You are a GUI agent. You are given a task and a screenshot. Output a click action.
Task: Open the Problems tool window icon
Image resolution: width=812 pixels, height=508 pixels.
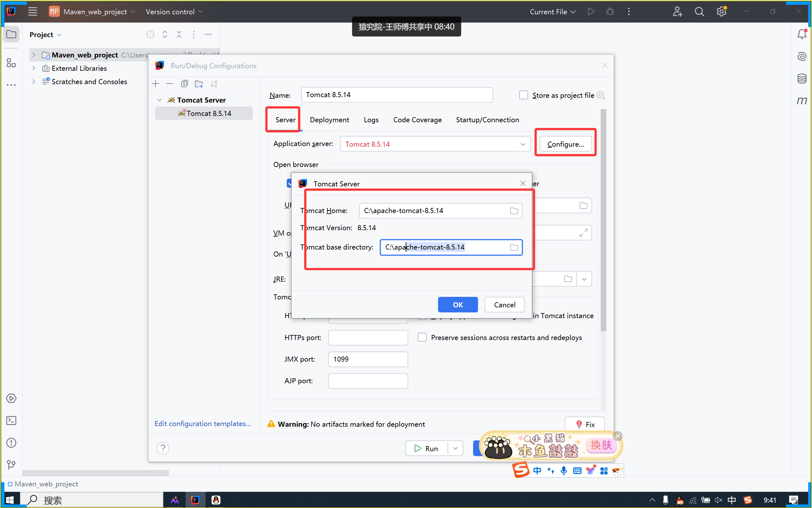[x=11, y=443]
